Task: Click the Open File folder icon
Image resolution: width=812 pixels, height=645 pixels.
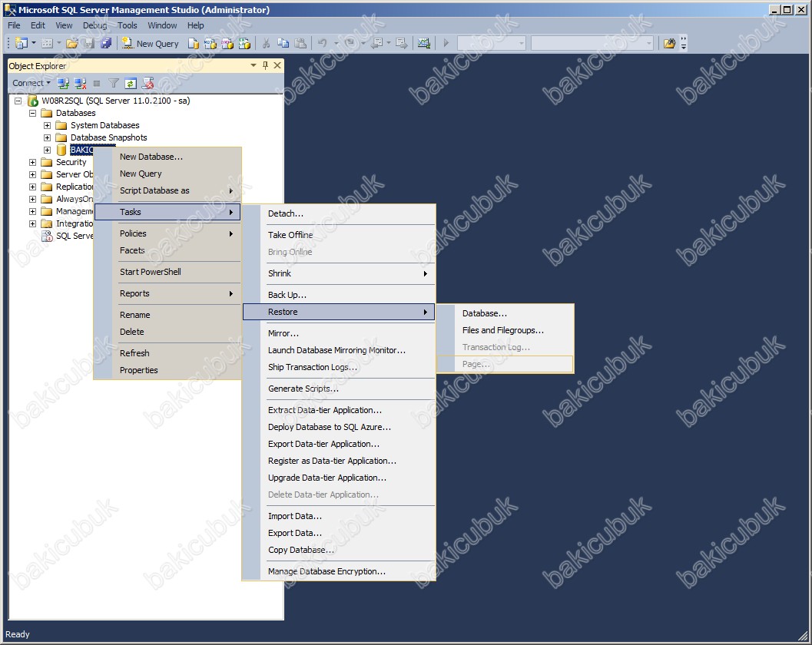Action: tap(72, 44)
